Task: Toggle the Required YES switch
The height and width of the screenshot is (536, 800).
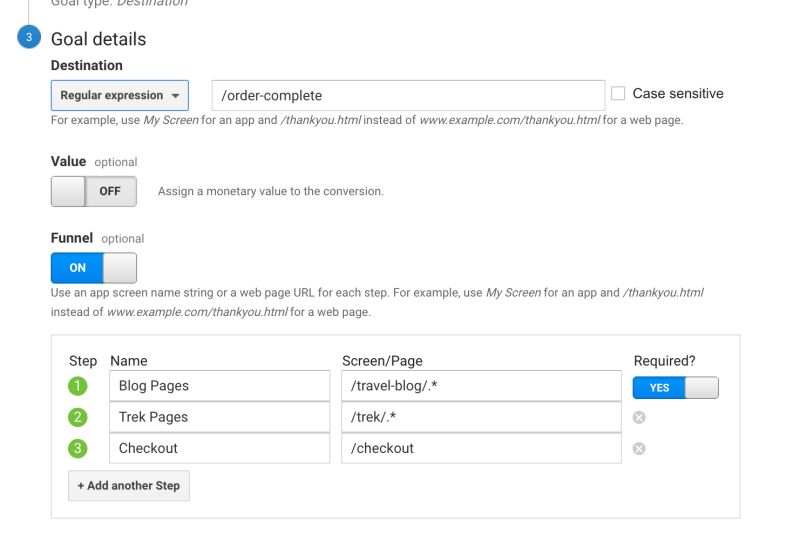Action: point(675,387)
